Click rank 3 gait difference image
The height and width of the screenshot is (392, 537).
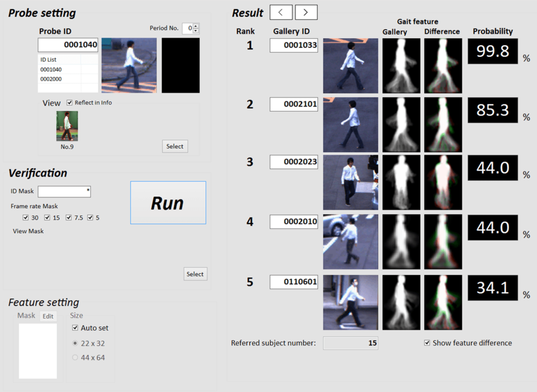click(x=443, y=183)
